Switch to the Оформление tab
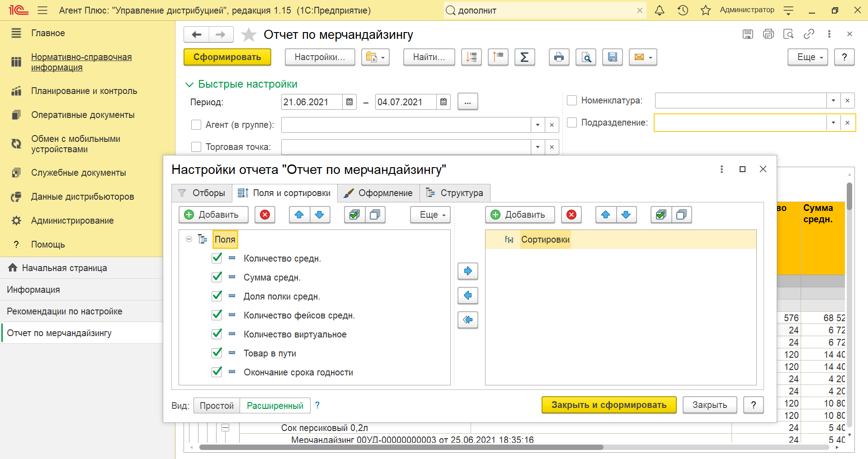This screenshot has height=459, width=868. point(378,193)
